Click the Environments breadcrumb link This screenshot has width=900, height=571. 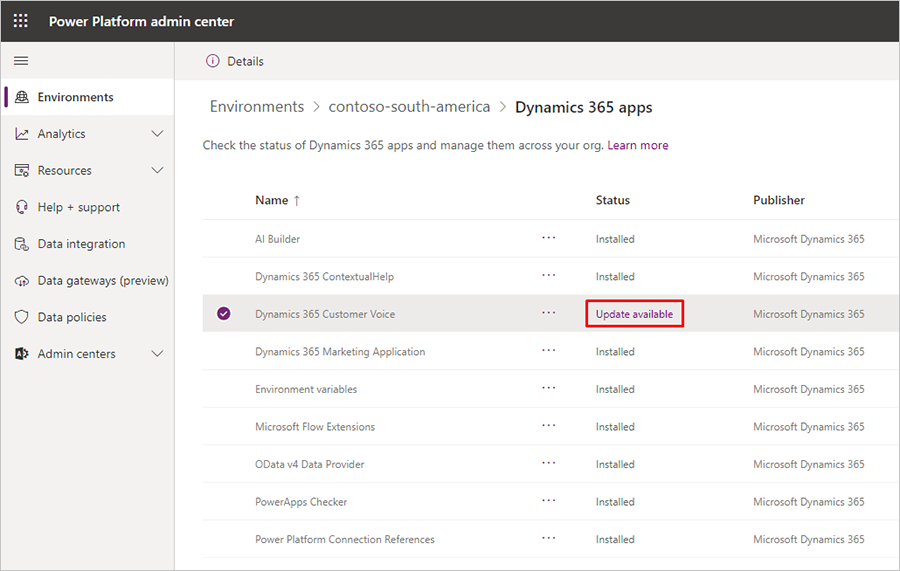pos(257,107)
